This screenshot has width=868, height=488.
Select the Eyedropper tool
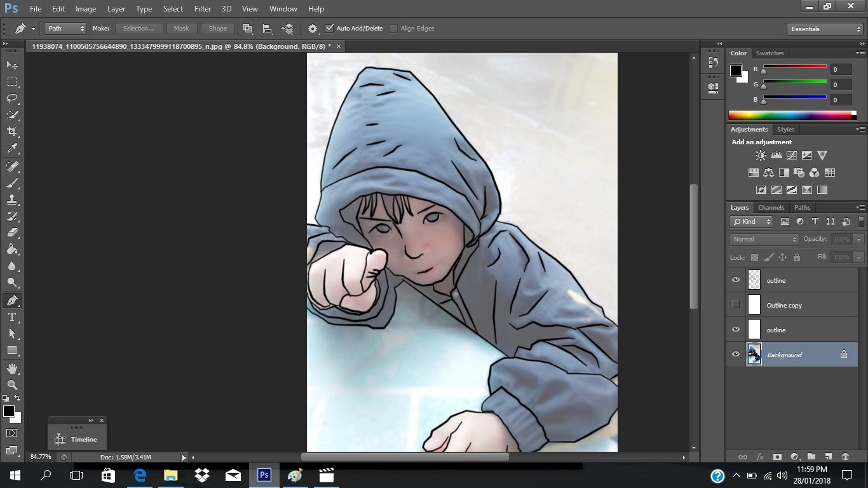tap(12, 148)
